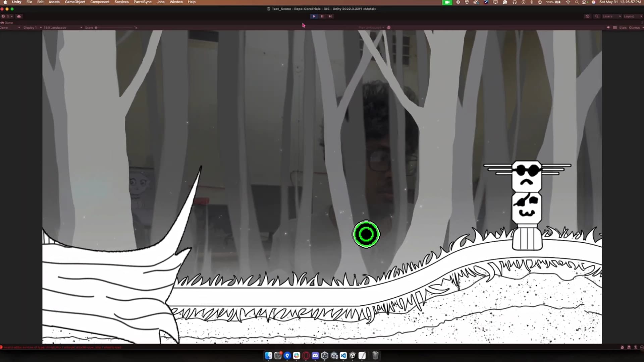The height and width of the screenshot is (362, 644).
Task: Click the Unity account avatar icon
Action: 3,16
